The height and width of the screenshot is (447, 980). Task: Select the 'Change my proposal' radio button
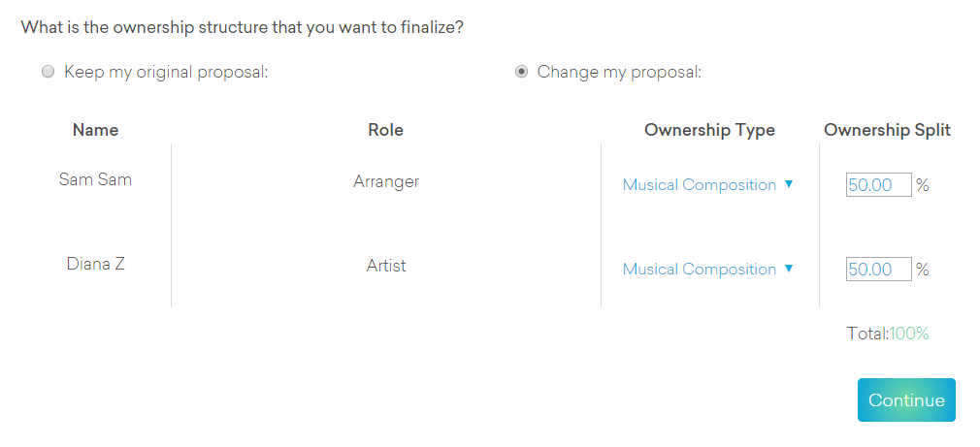(x=522, y=72)
